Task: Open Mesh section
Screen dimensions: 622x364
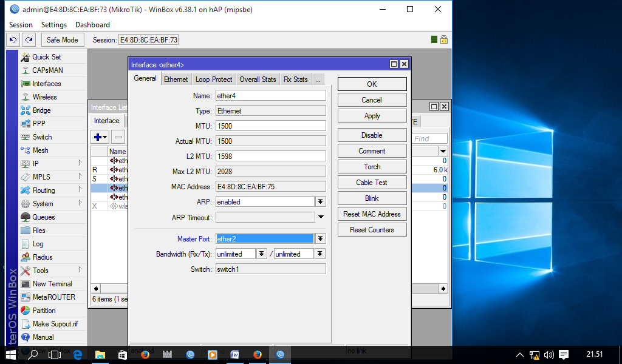Action: [41, 150]
